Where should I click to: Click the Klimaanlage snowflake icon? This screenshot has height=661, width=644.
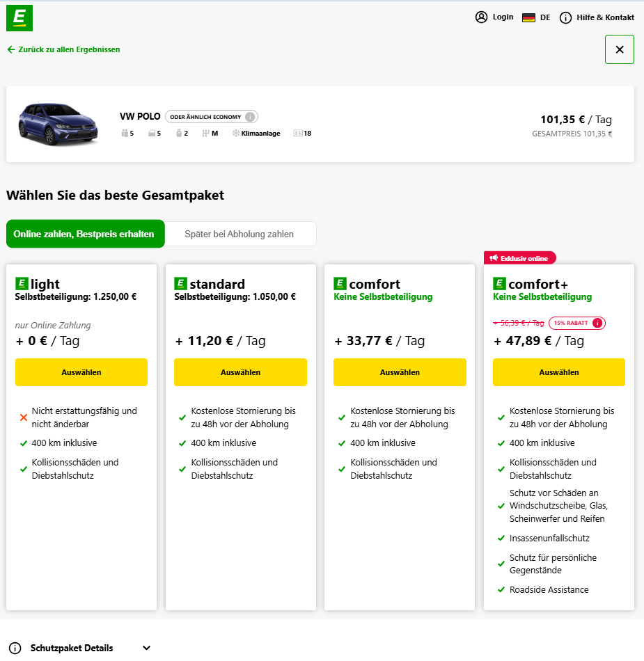236,133
